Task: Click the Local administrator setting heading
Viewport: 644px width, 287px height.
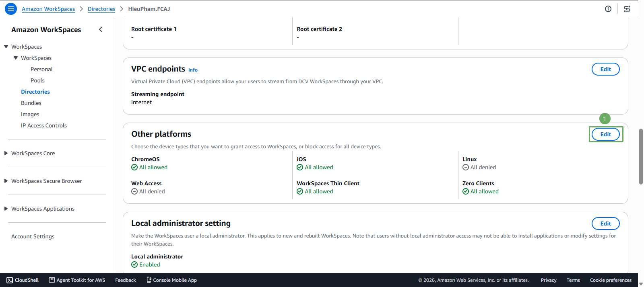Action: [x=181, y=223]
